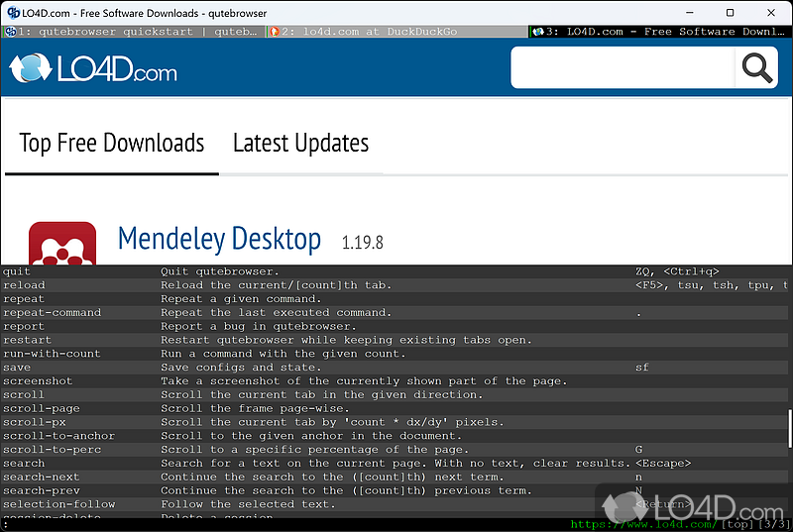Click the '<Escape>' keybinding for search
Image resolution: width=793 pixels, height=532 pixels.
point(663,463)
